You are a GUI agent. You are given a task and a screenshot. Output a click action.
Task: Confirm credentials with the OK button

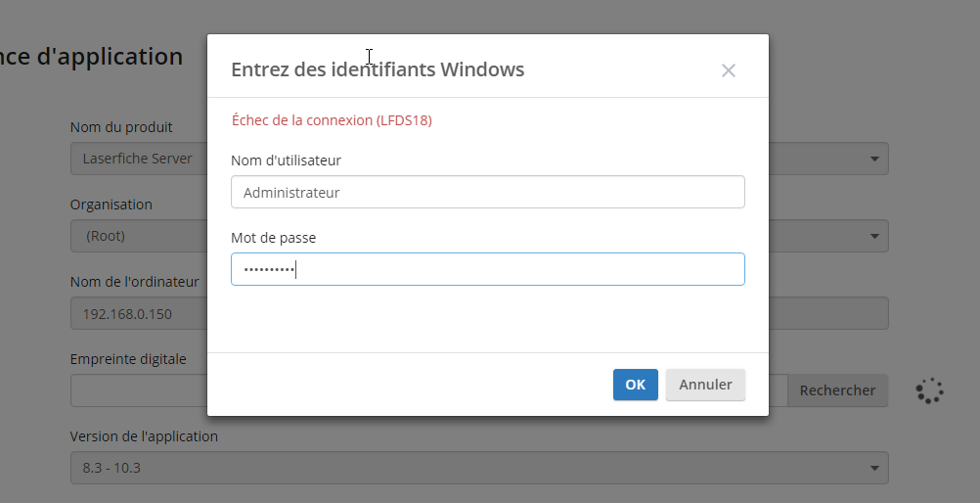click(x=635, y=385)
